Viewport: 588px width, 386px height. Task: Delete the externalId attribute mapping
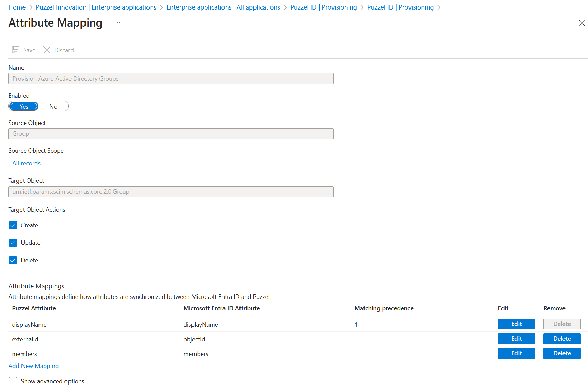561,339
